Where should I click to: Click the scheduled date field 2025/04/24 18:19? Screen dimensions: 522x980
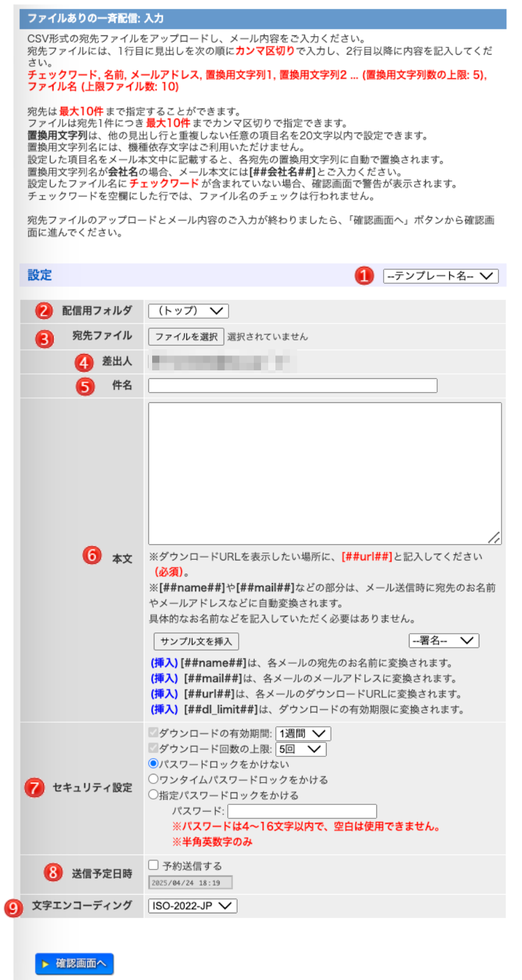(x=190, y=883)
